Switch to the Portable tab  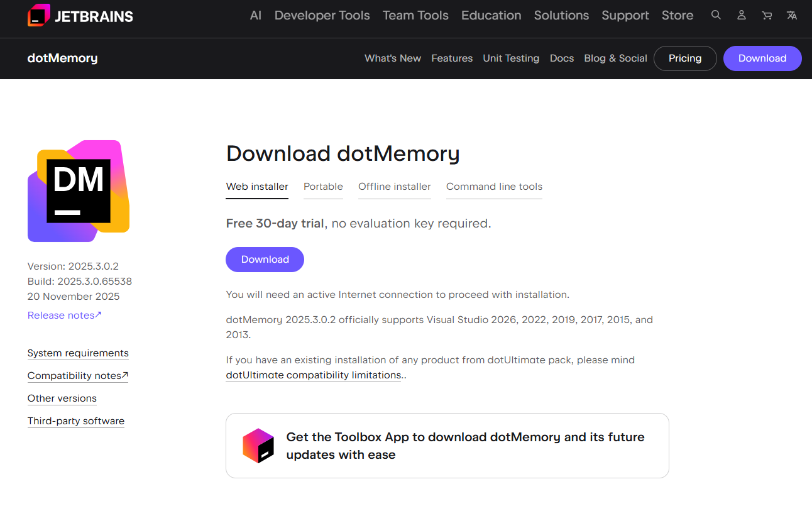[323, 187]
